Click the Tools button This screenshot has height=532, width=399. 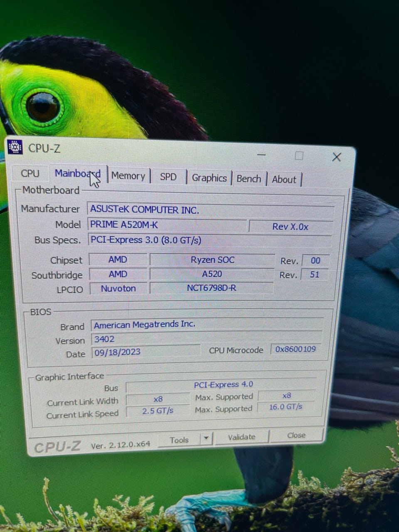[179, 440]
